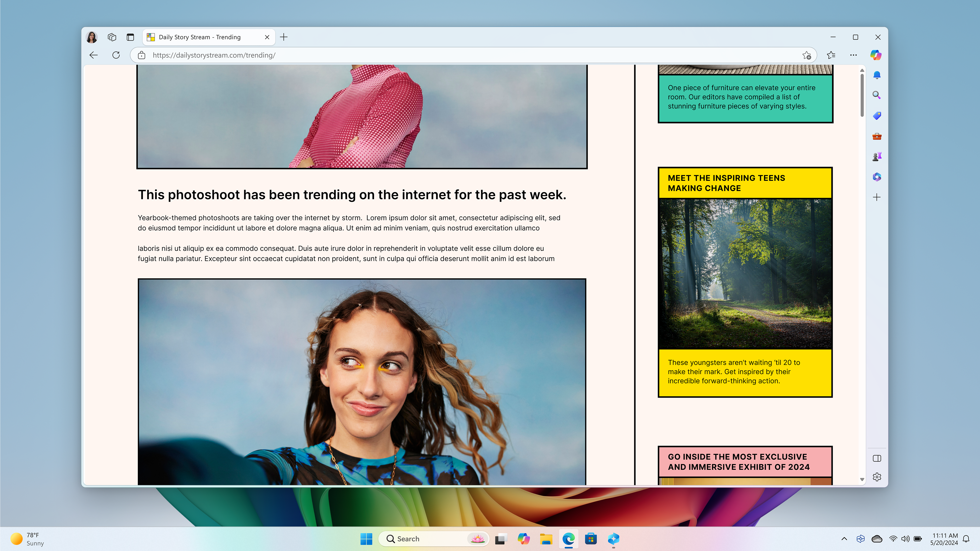The height and width of the screenshot is (551, 980).
Task: Open the blue spark app in taskbar
Action: [x=613, y=539]
